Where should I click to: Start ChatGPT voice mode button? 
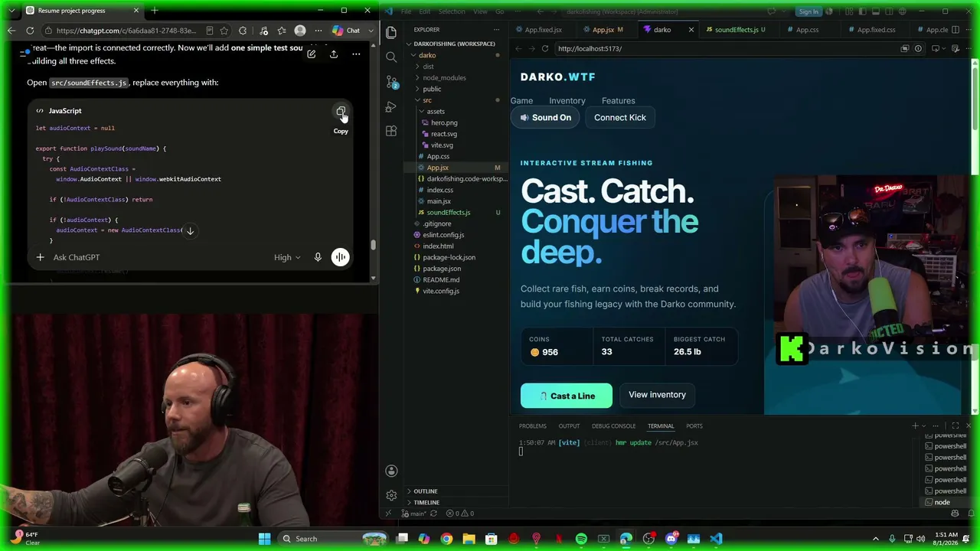pos(341,257)
